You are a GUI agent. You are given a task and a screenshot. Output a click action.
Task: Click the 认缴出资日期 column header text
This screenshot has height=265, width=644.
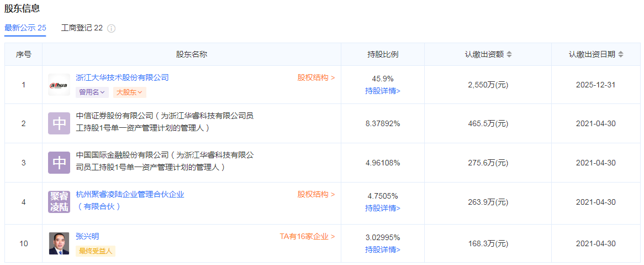[x=592, y=54]
